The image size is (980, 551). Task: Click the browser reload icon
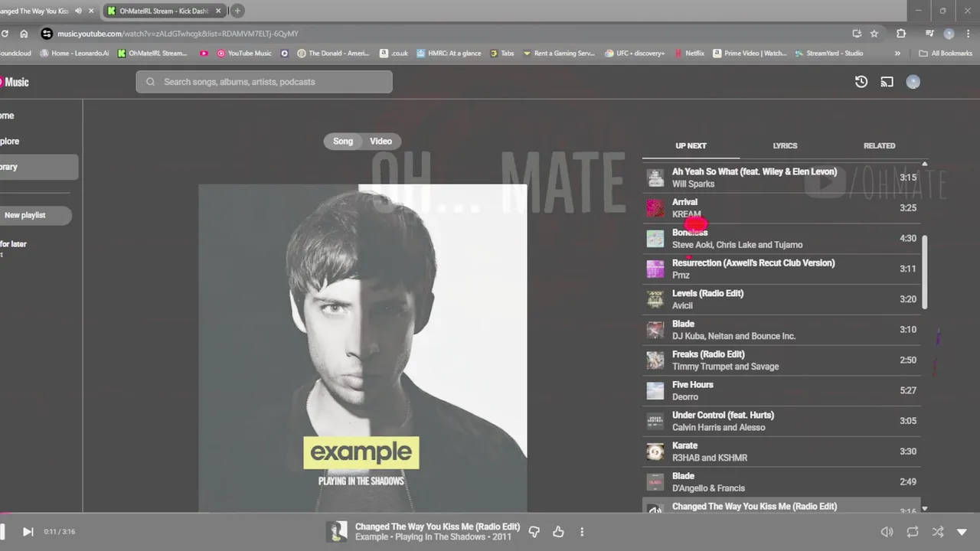tap(4, 34)
